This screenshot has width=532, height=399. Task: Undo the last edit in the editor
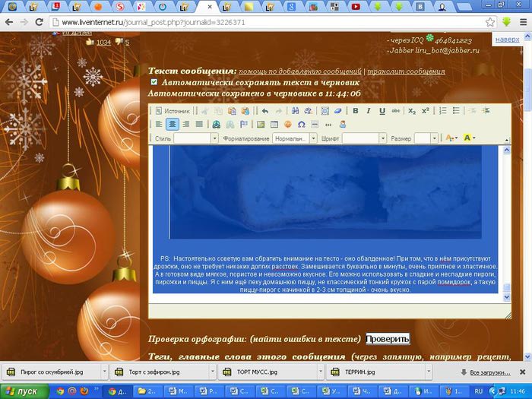(265, 111)
